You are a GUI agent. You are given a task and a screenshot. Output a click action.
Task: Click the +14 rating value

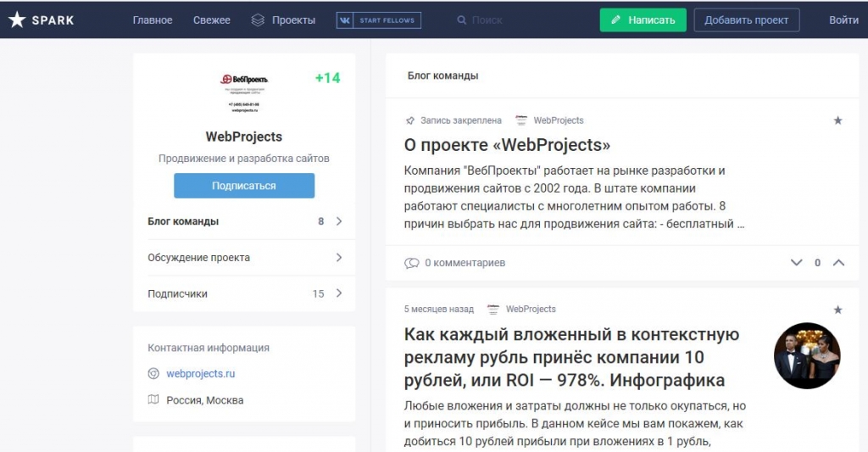point(328,78)
